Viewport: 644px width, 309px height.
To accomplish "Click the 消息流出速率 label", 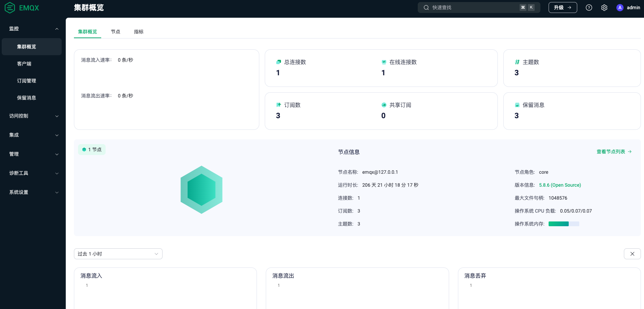I will [96, 96].
